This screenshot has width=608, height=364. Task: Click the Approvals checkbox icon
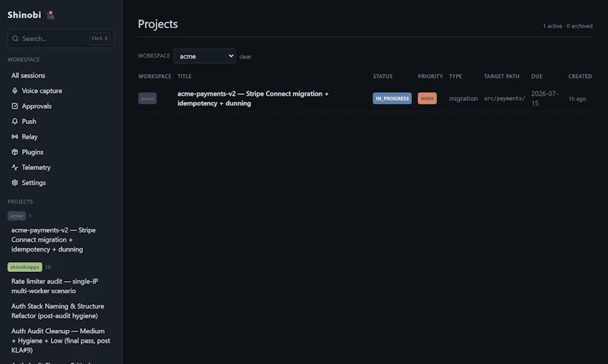tap(14, 106)
